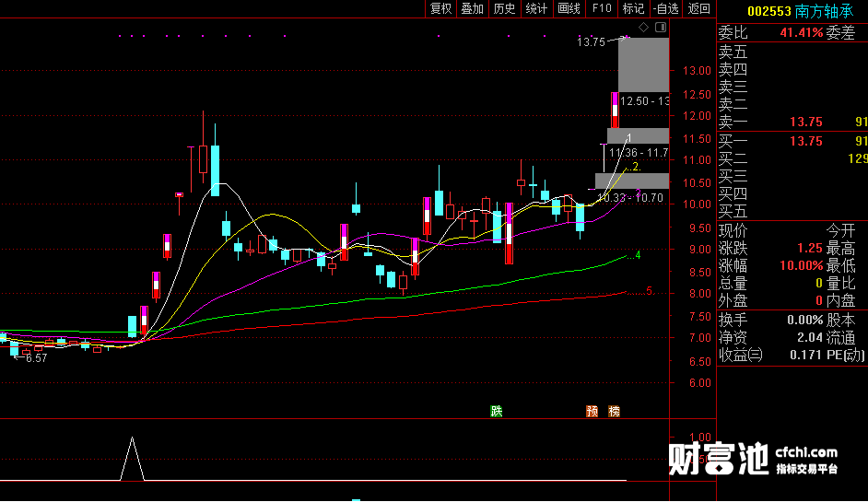Select stock code 002553
868x502 pixels.
click(769, 11)
